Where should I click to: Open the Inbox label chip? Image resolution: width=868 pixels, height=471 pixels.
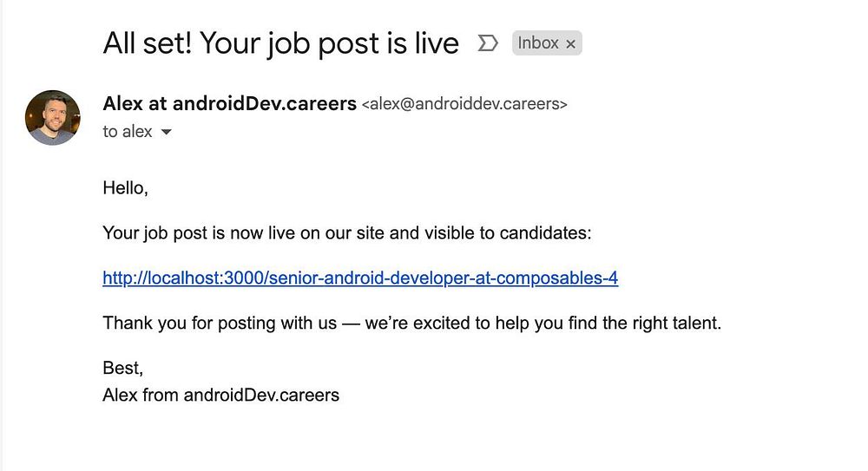pos(538,43)
